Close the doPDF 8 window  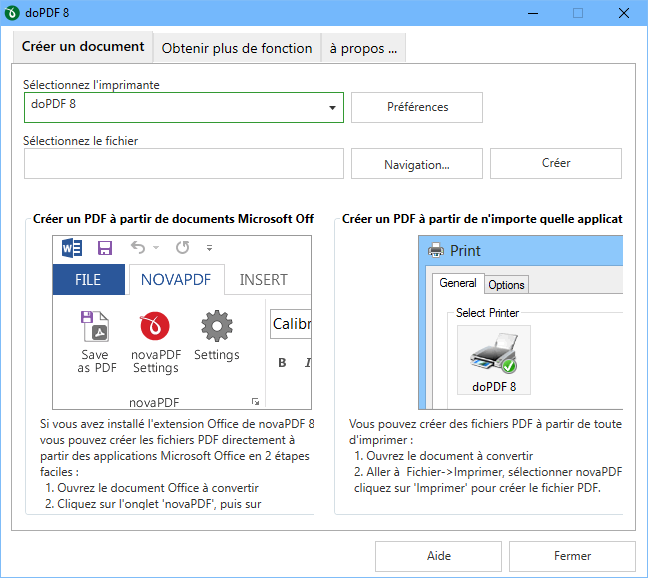click(624, 13)
